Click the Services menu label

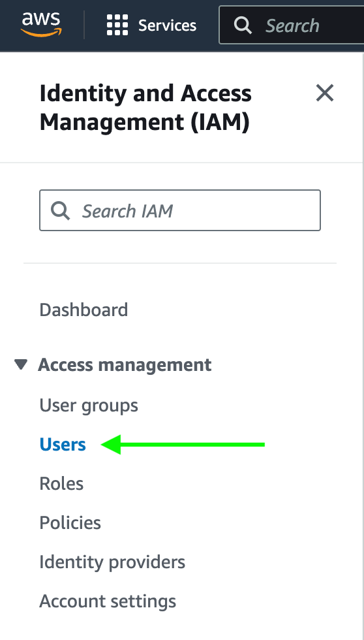[x=167, y=25]
